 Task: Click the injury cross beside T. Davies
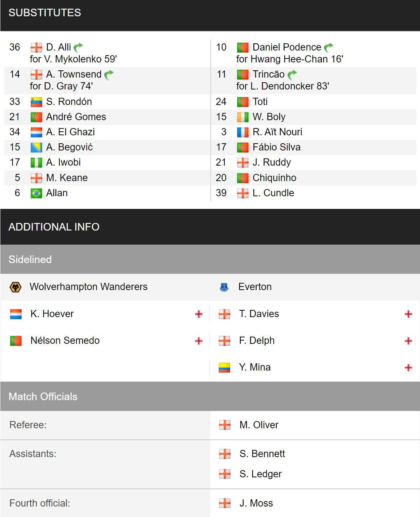[408, 314]
